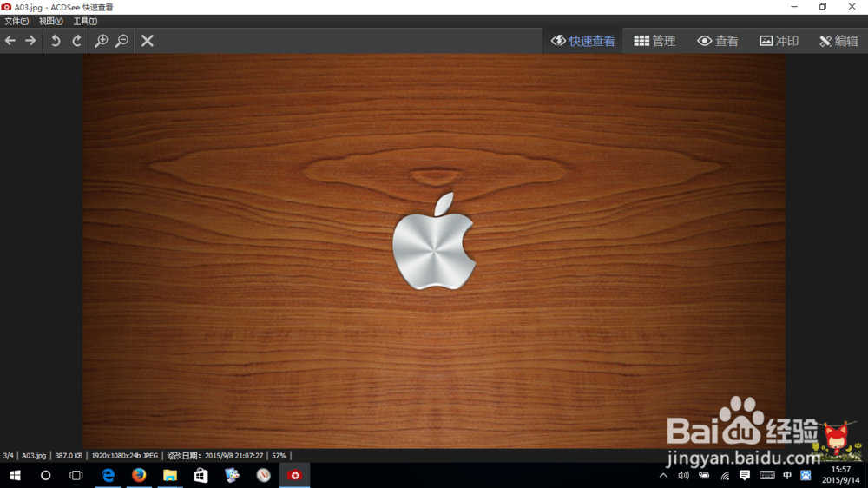Select the ACDSee taskbar button

(x=294, y=475)
